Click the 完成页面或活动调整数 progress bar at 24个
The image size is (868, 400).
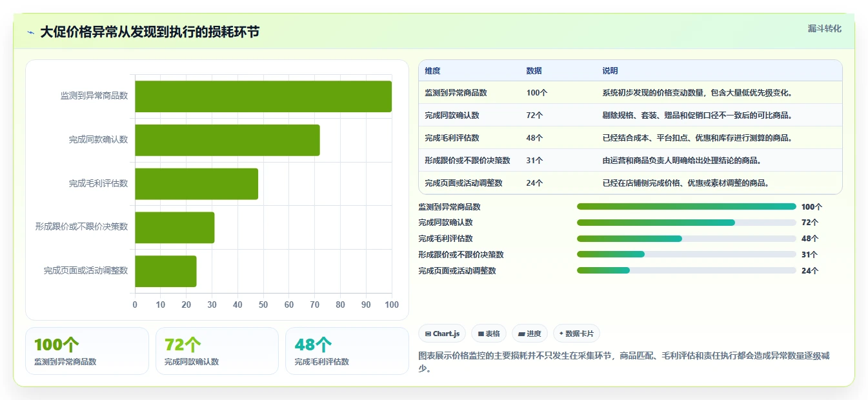point(687,271)
